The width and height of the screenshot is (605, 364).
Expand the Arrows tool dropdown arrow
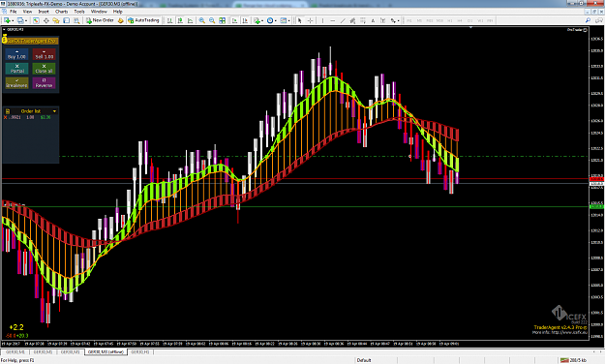(398, 21)
